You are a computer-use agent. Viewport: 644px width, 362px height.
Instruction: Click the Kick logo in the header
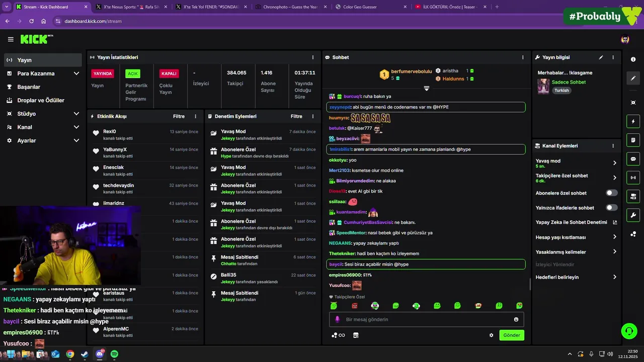tap(36, 39)
